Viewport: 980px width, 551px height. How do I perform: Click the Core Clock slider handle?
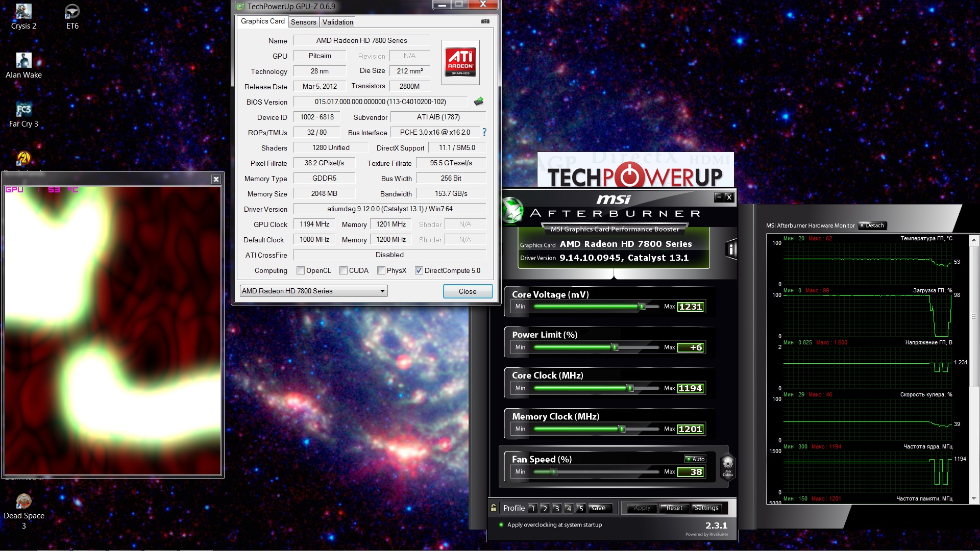(x=630, y=388)
